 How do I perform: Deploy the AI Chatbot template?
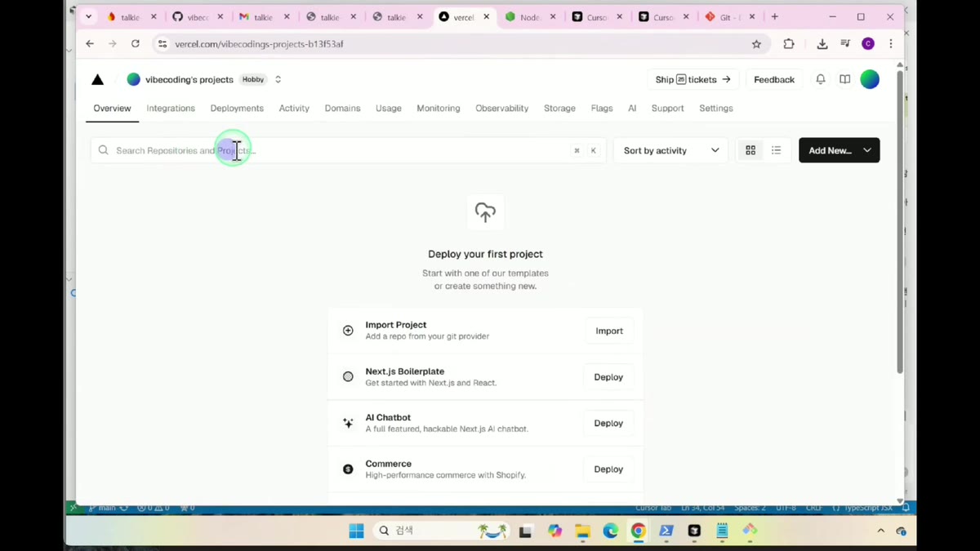tap(608, 423)
